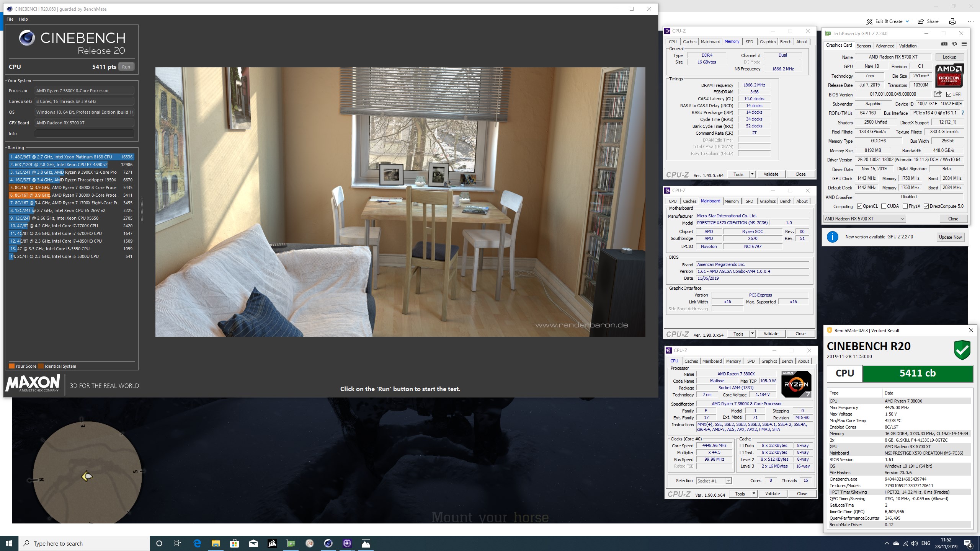The height and width of the screenshot is (551, 980).
Task: Open Microsoft Store from the taskbar
Action: (234, 543)
